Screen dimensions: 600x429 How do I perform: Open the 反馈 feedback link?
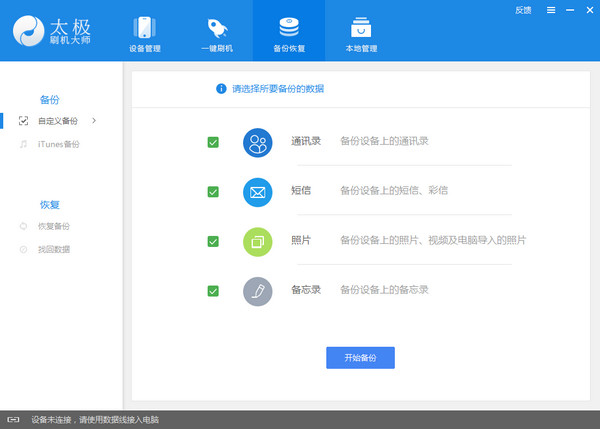point(523,10)
